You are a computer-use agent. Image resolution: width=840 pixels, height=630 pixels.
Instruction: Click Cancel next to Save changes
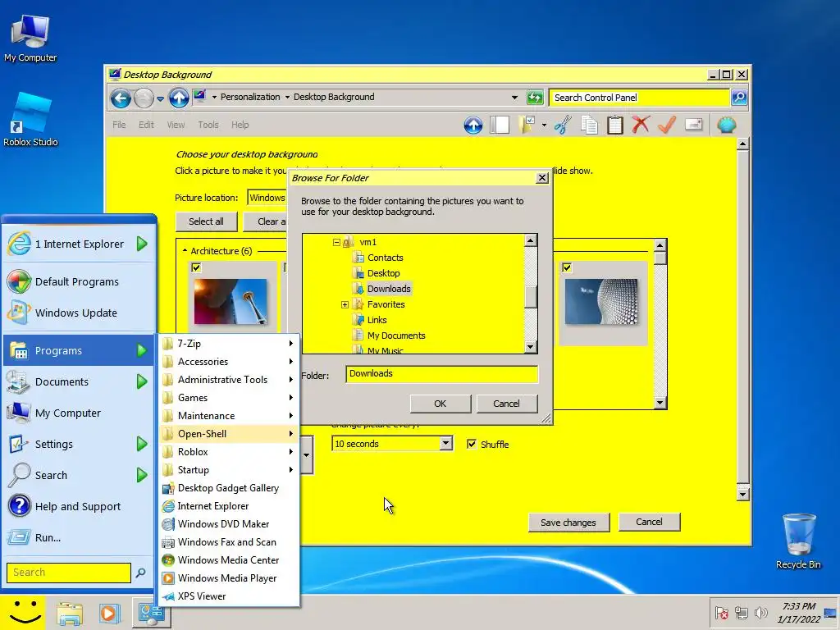(x=650, y=522)
